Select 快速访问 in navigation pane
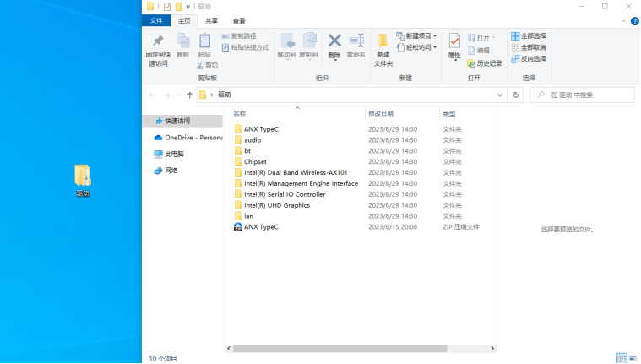 [x=182, y=121]
